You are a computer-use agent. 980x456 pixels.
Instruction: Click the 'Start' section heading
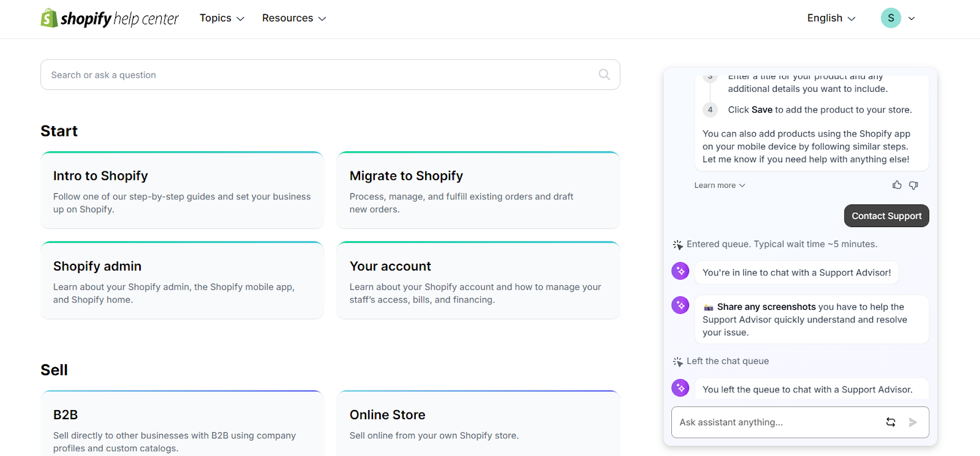pyautogui.click(x=59, y=131)
